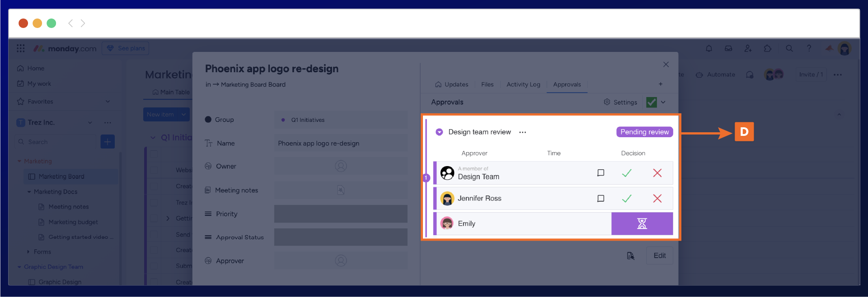Viewport: 868px width, 297px height.
Task: Click the Name field Phoenix app logo re-design
Action: click(x=340, y=144)
